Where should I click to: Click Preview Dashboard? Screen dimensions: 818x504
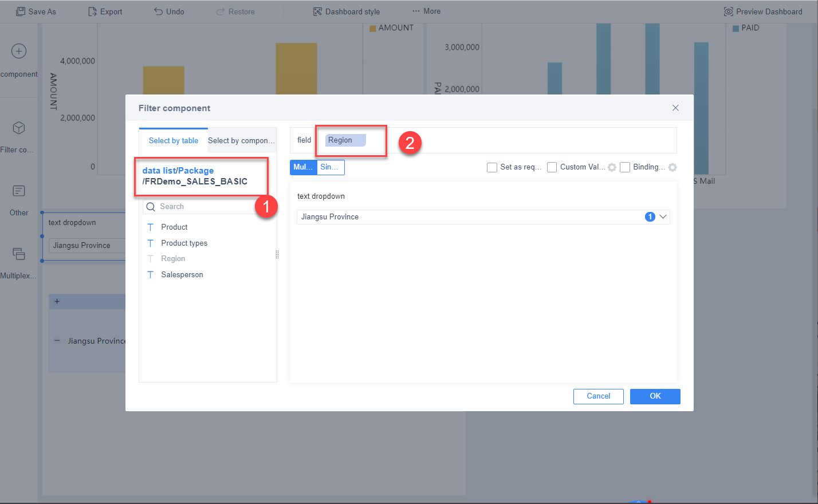coord(763,11)
